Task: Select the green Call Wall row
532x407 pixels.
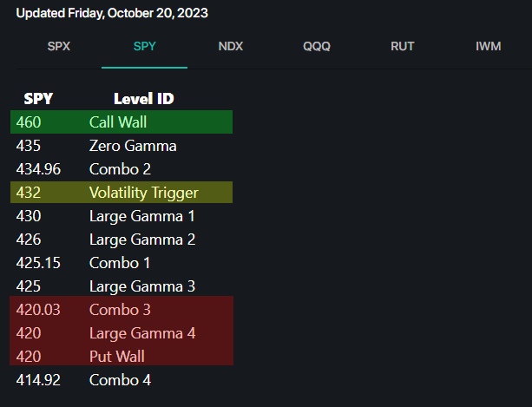Action: point(122,122)
